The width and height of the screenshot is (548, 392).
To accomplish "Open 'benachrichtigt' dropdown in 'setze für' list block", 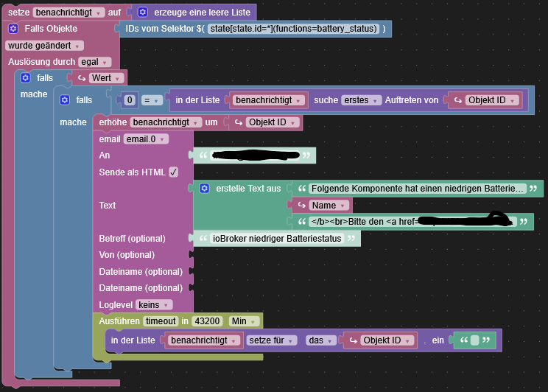I will coord(204,340).
